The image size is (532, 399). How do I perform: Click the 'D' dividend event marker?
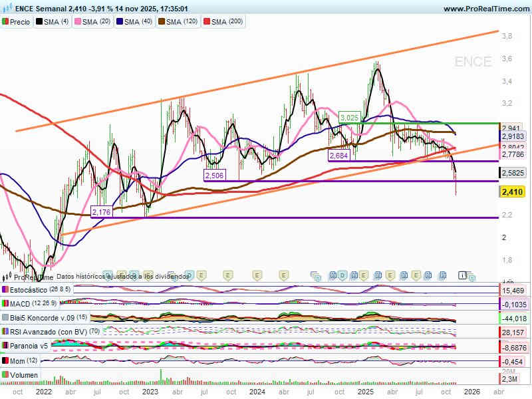[x=342, y=274]
